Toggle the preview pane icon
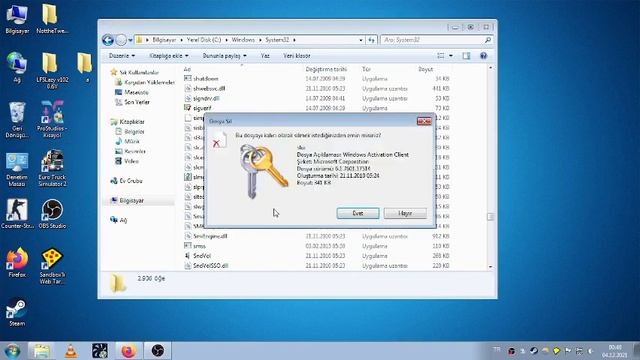Image resolution: width=640 pixels, height=360 pixels. pos(466,56)
